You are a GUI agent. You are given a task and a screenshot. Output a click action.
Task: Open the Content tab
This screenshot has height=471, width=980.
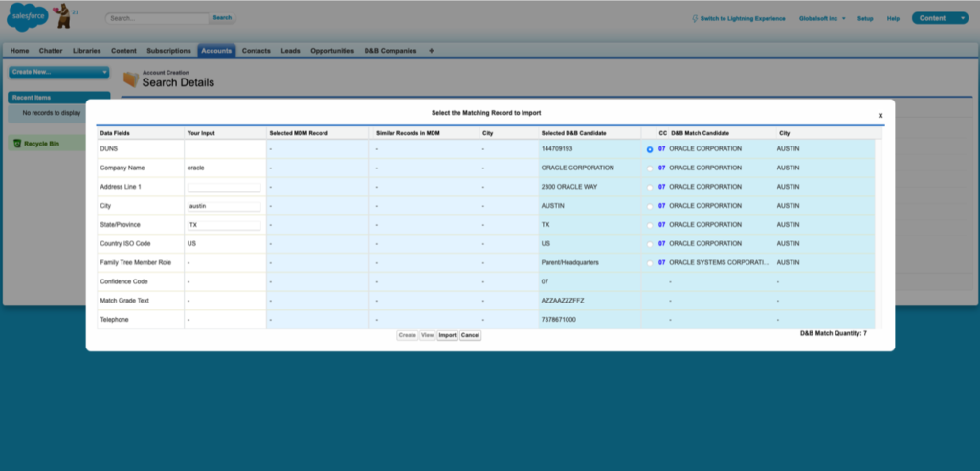123,51
